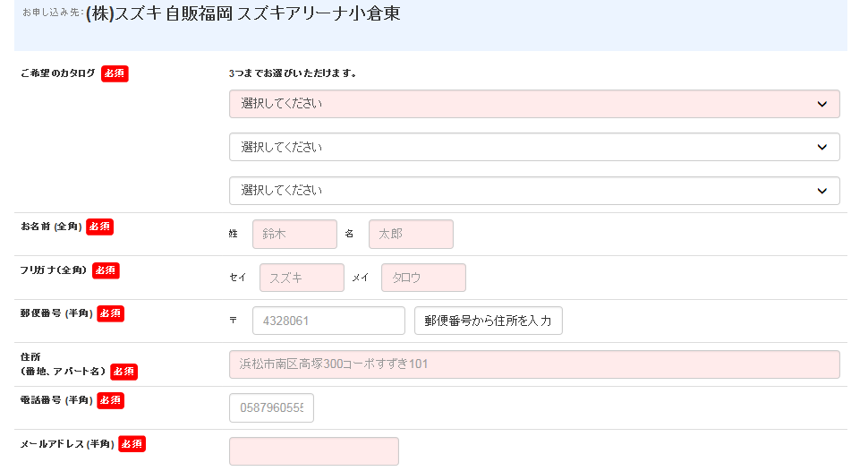Screen dimensions: 868x471
Task: Focus the セイ furigana input field
Action: point(302,278)
